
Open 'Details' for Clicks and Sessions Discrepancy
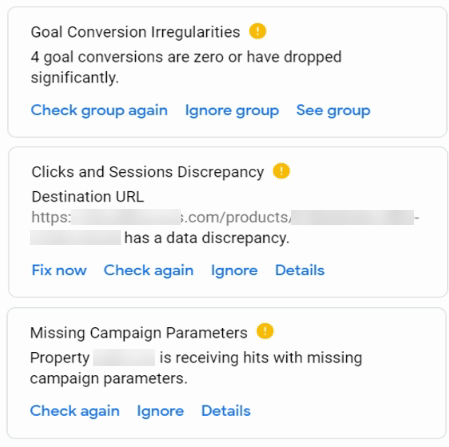[x=300, y=270]
